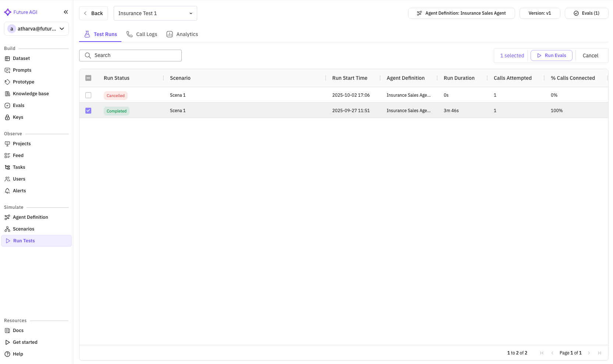Cancel the row selection

(x=590, y=56)
